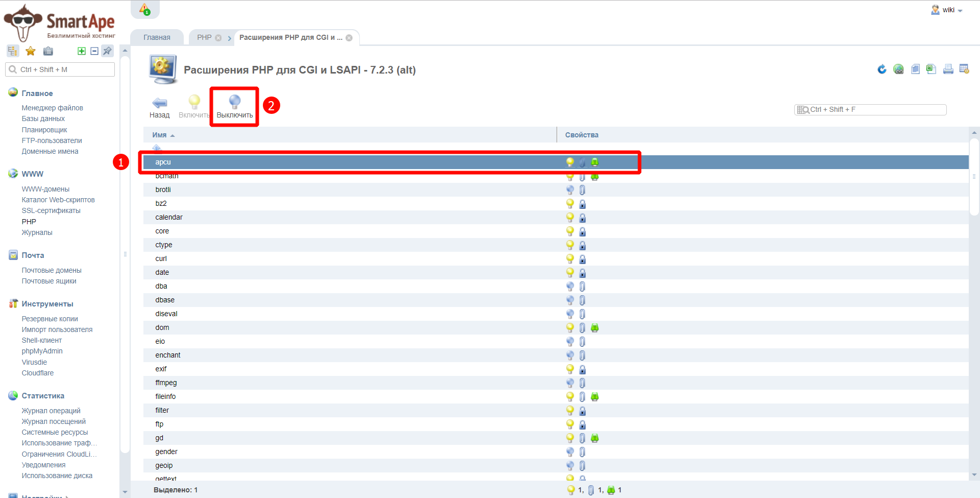Open the wiki user dropdown
The height and width of the screenshot is (498, 980).
947,10
